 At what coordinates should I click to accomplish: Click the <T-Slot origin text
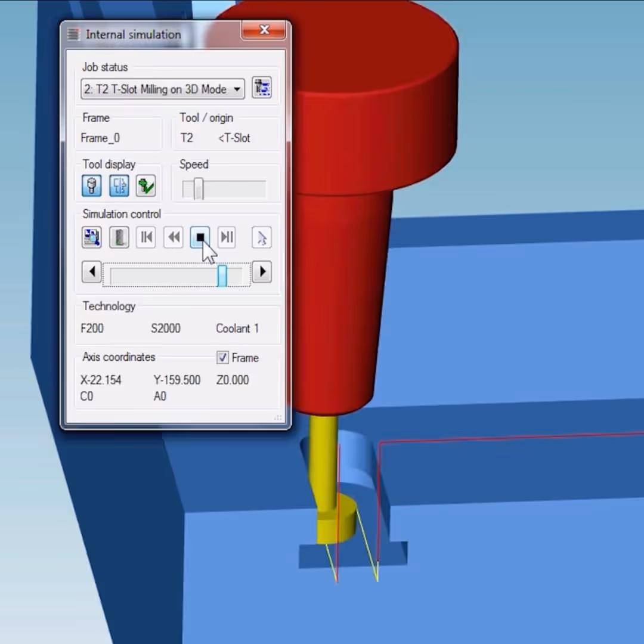coord(234,138)
